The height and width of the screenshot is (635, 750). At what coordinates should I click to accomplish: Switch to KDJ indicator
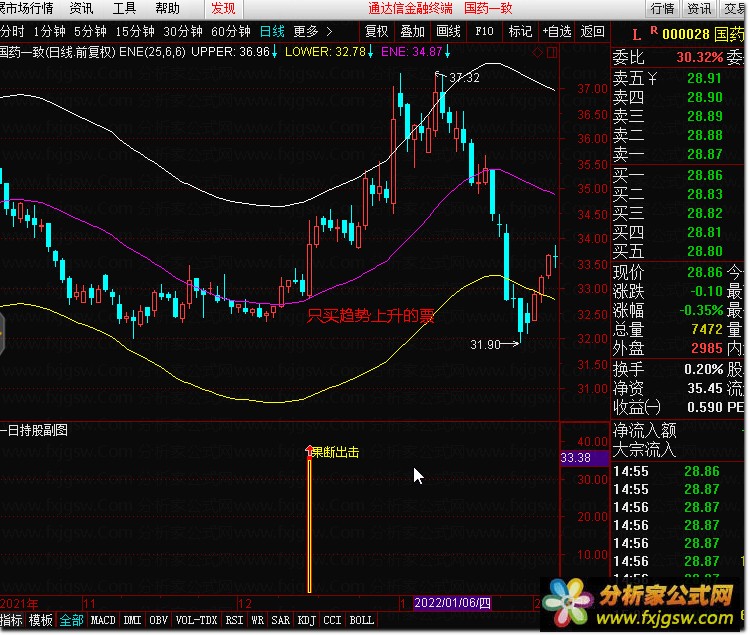(306, 620)
